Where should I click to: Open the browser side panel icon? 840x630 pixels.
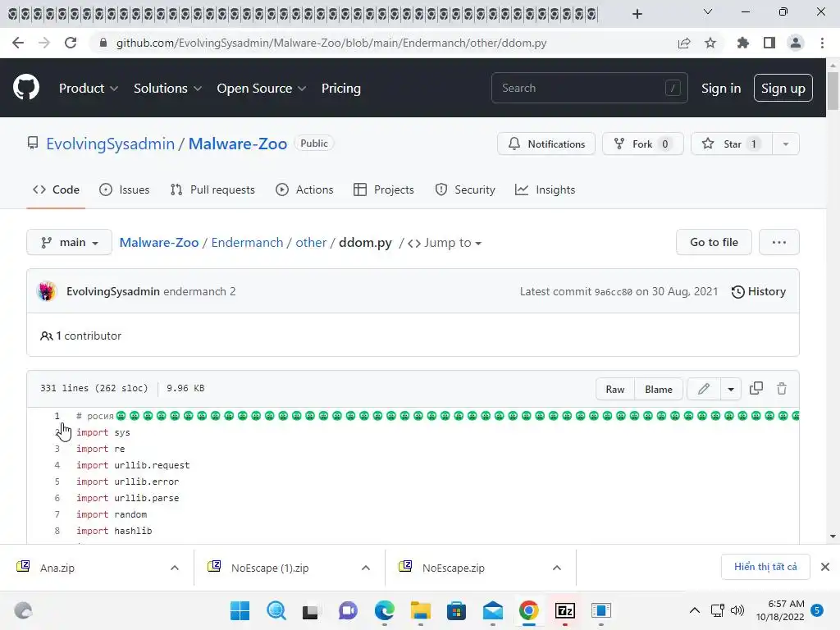(769, 43)
